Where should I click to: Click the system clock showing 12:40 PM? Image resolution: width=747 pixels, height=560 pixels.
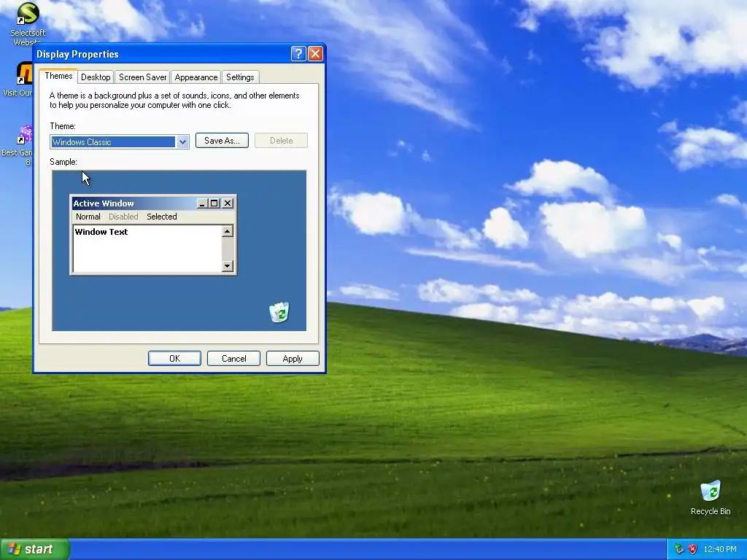(720, 549)
